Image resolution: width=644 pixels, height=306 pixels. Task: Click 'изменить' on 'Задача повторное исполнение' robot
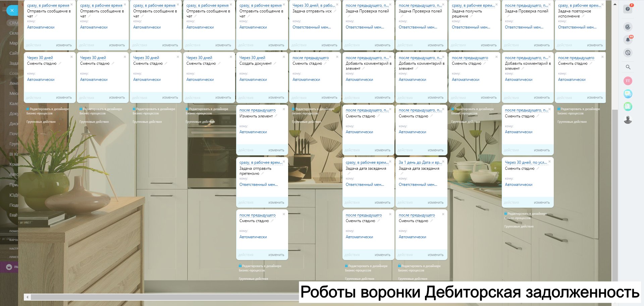click(595, 45)
